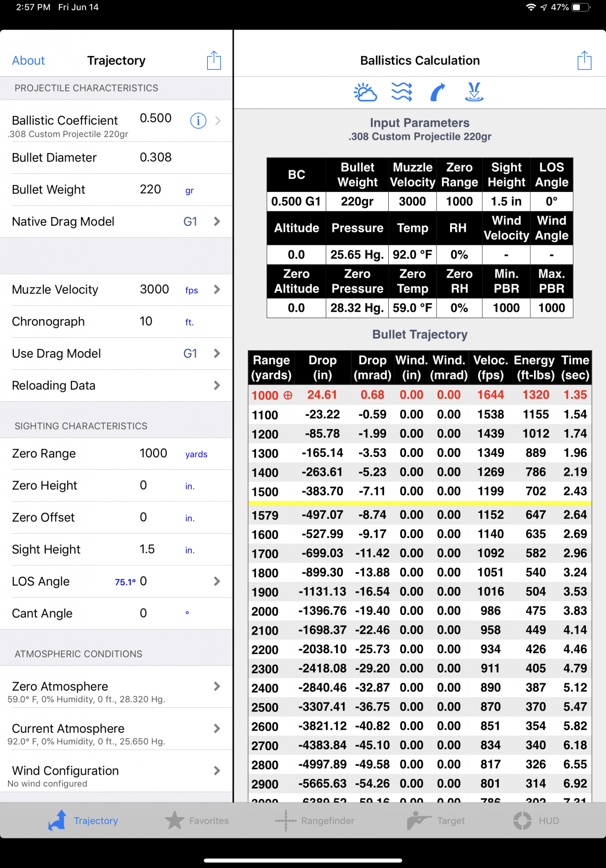This screenshot has width=606, height=868.
Task: Tap the share icon in Trajectory panel
Action: coord(214,60)
